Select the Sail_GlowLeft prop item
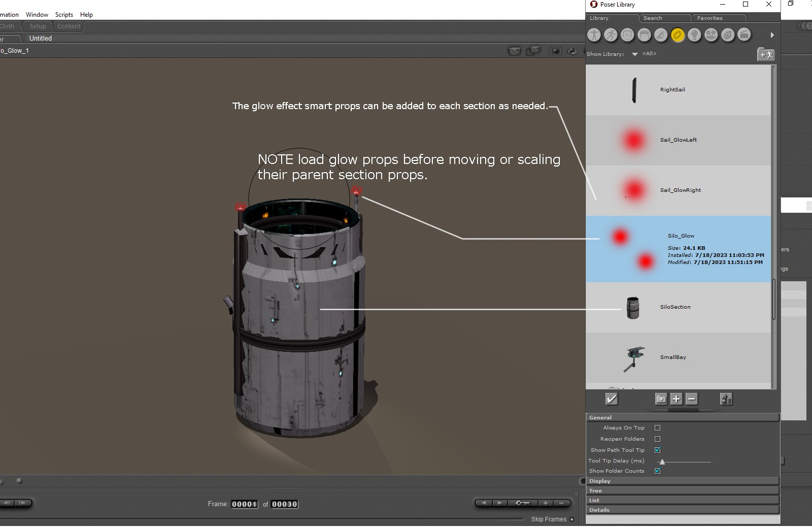812x528 pixels. (x=679, y=140)
